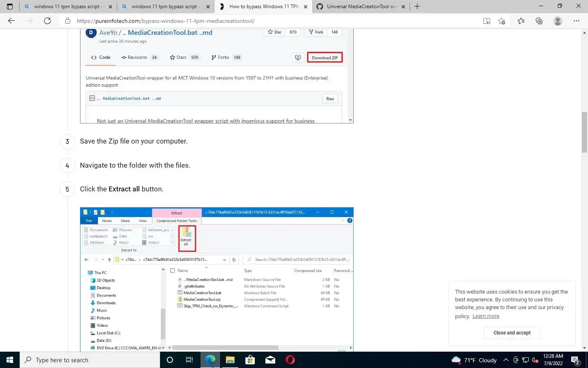Click the page scrollbar down arrow
Viewport: 588px width, 368px height.
(584, 348)
